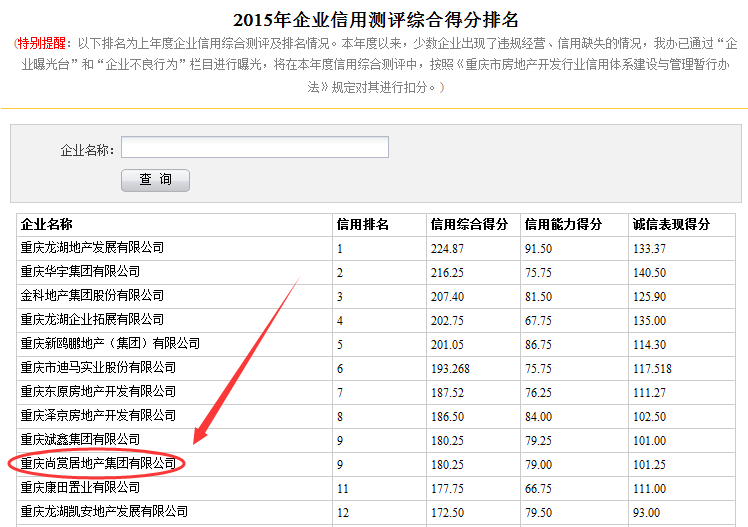
Task: Select the 企业名称 column header
Action: tap(46, 224)
